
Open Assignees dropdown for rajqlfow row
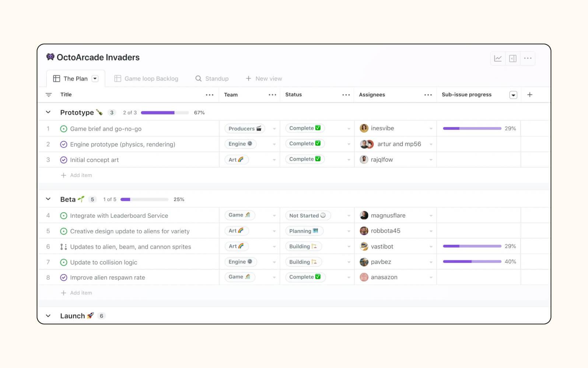click(x=431, y=160)
